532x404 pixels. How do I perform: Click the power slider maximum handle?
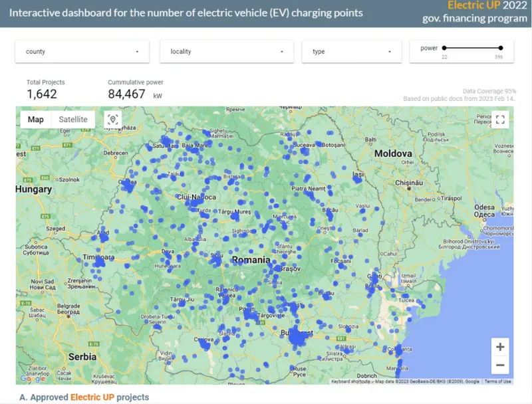click(501, 48)
